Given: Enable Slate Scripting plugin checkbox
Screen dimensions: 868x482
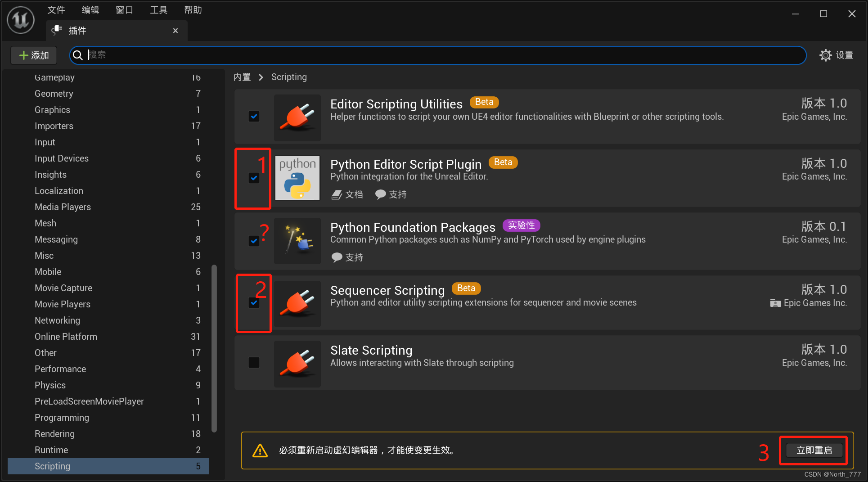Looking at the screenshot, I should [254, 362].
